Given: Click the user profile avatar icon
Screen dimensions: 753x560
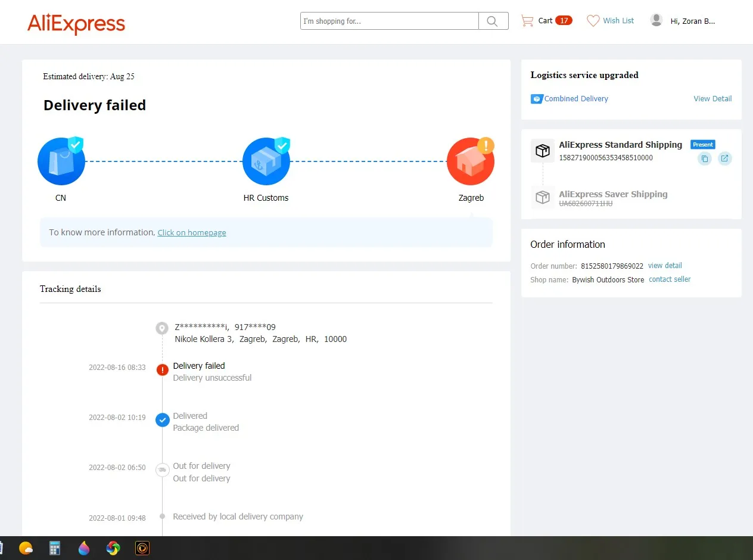Looking at the screenshot, I should coord(656,20).
